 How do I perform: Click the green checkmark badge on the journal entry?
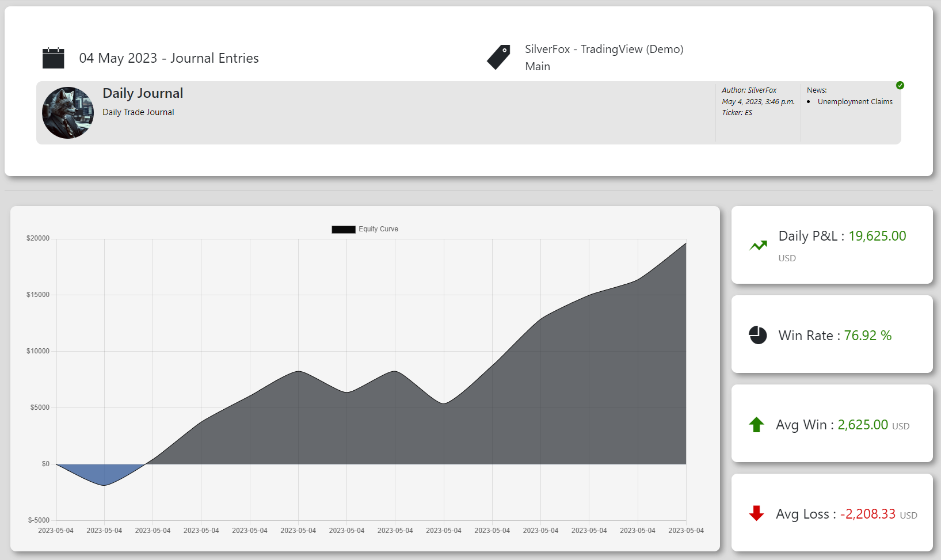[900, 85]
